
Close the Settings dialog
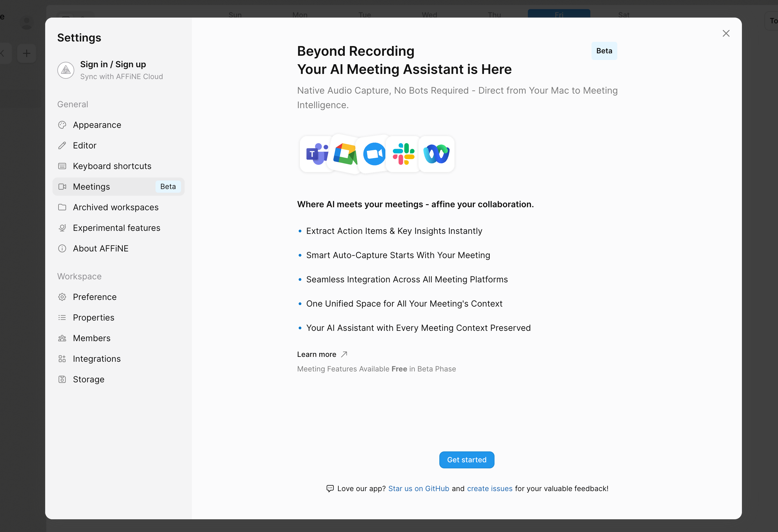click(726, 33)
